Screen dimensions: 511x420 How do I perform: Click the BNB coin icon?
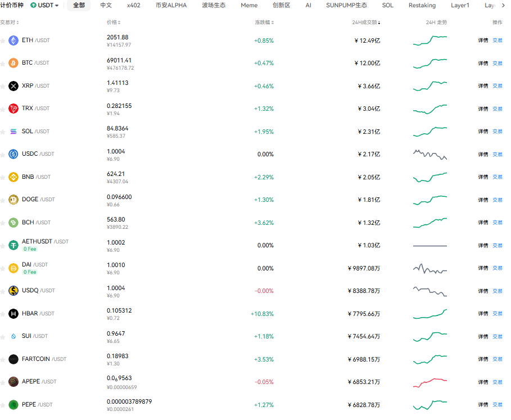[13, 177]
